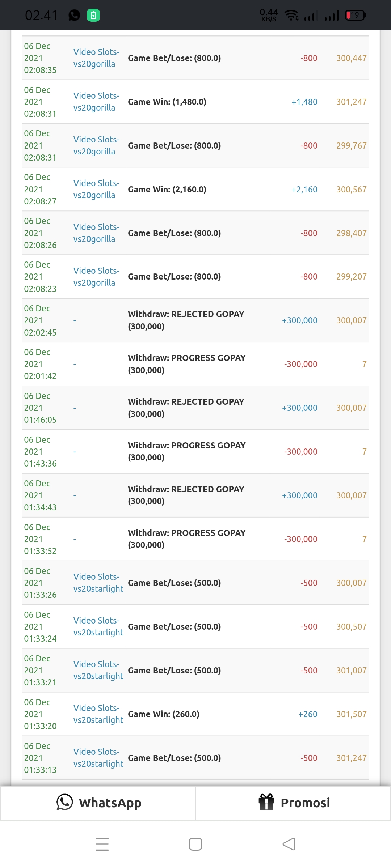Image resolution: width=391 pixels, height=868 pixels.
Task: Open vs20starlight link at 01:33:26 row
Action: pos(98,583)
